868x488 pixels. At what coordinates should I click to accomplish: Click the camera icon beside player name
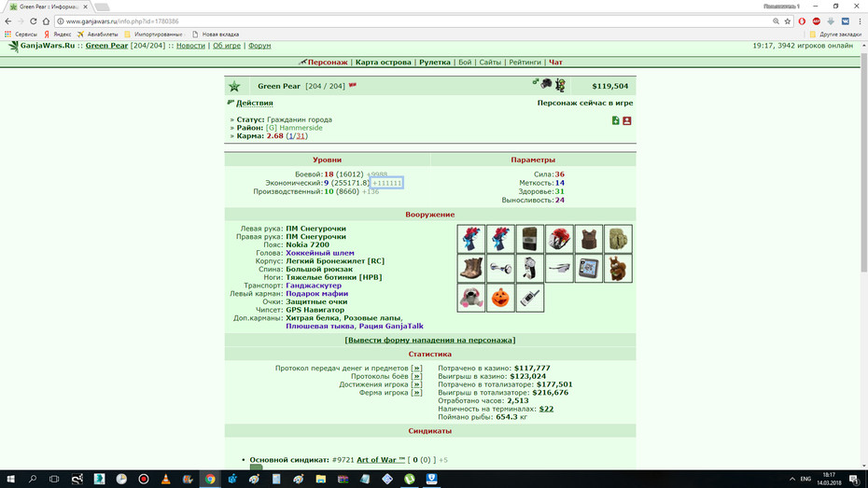(x=546, y=84)
